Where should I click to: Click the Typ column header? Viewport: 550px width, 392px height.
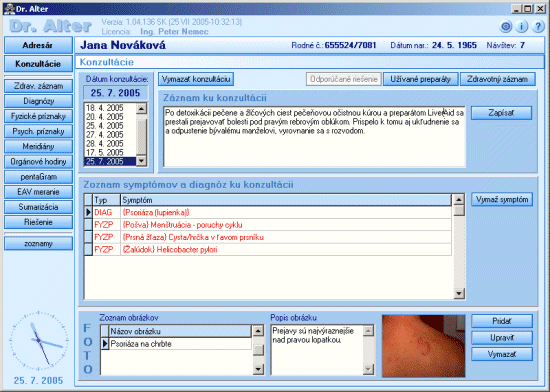[x=107, y=200]
